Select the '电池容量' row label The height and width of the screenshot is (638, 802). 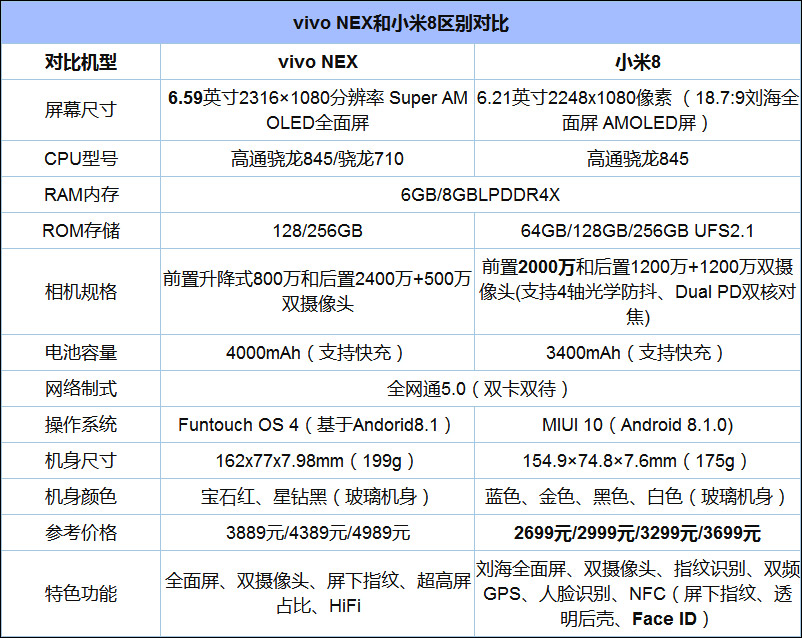pyautogui.click(x=81, y=353)
